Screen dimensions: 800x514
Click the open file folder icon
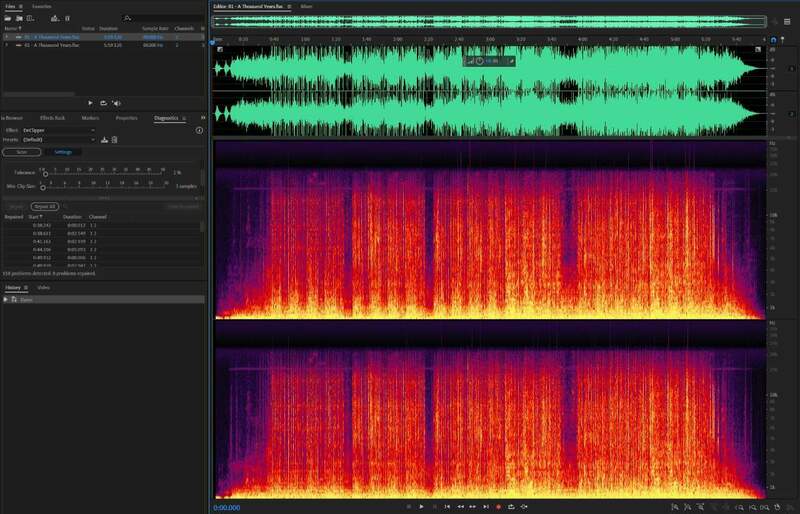click(7, 18)
